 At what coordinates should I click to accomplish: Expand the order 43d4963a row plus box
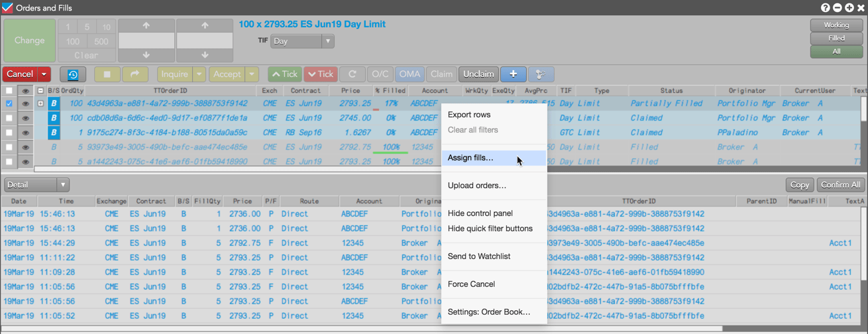(40, 103)
